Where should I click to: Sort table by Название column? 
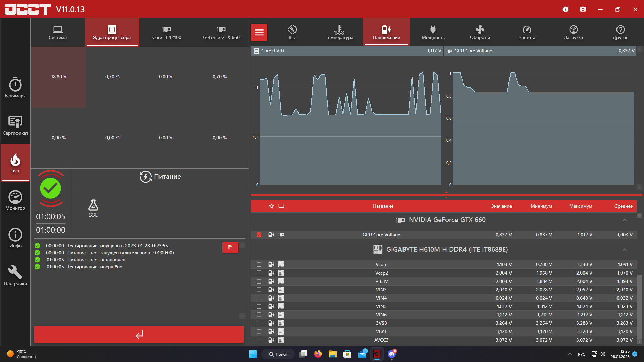pos(383,206)
